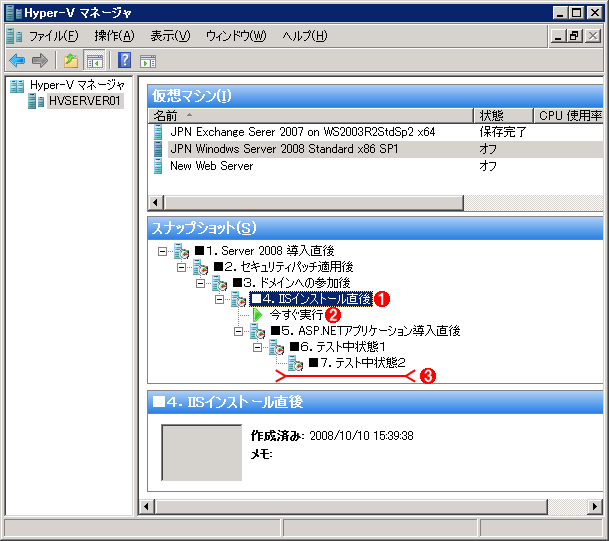Collapse the 5. ASP.NETアプリケーション導入直後 node
This screenshot has height=541, width=609.
pos(238,331)
